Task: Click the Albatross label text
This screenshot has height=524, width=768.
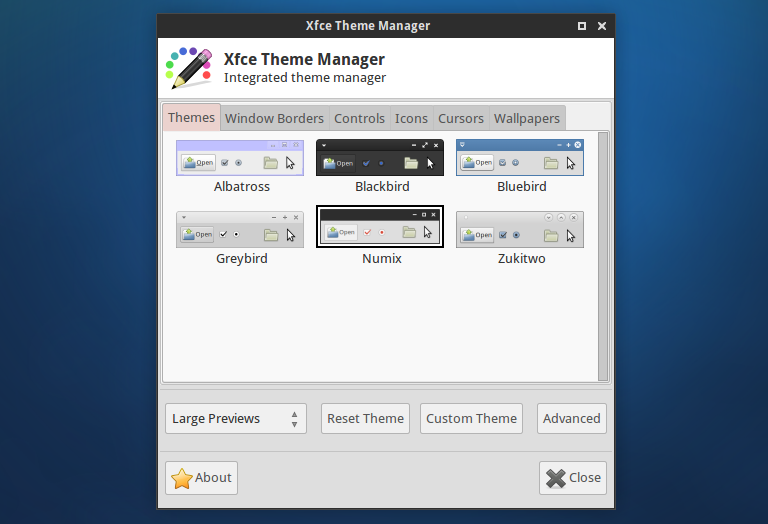Action: pos(241,187)
